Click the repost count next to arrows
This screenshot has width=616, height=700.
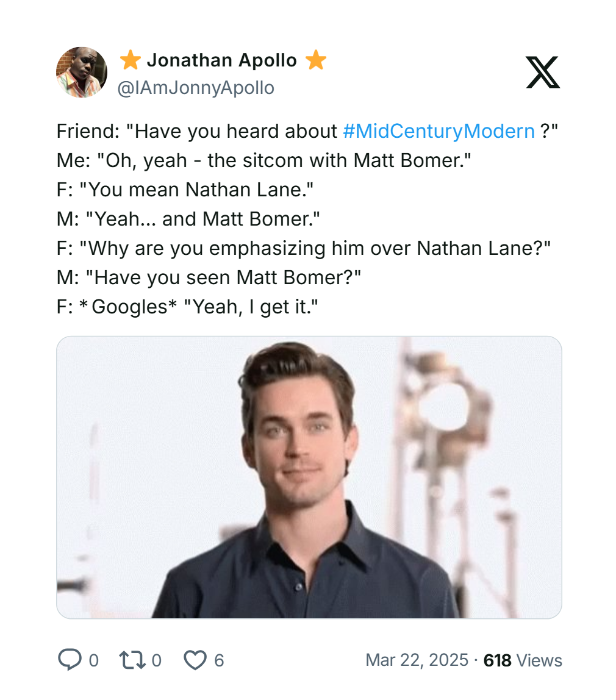pyautogui.click(x=156, y=660)
